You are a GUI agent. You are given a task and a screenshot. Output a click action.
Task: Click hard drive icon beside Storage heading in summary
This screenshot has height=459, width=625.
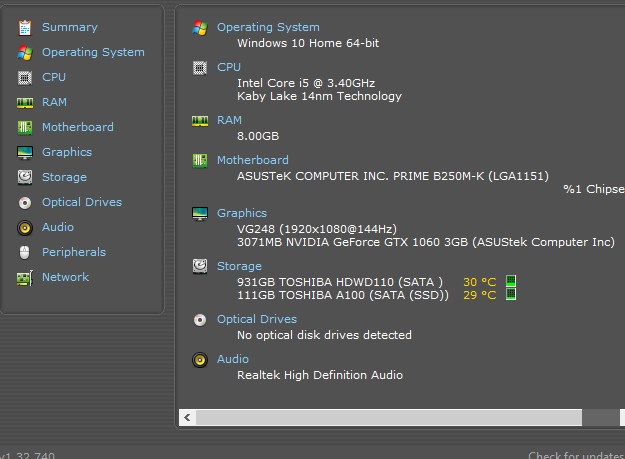[x=200, y=267]
